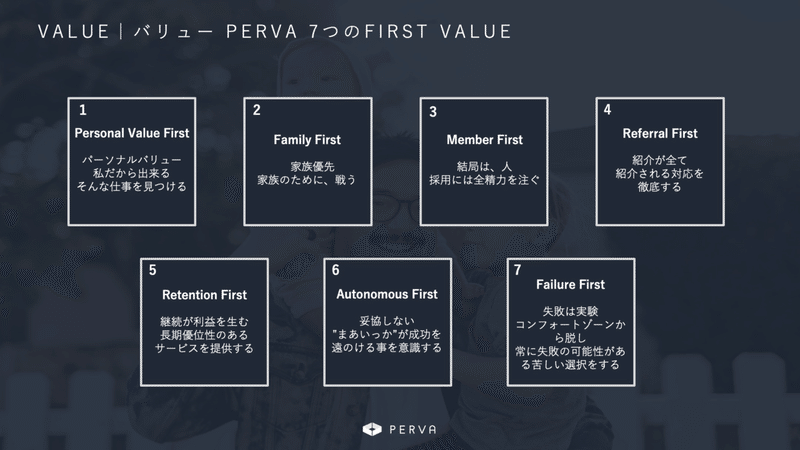The width and height of the screenshot is (800, 450).
Task: Click number 1 on first card
Action: point(83,110)
